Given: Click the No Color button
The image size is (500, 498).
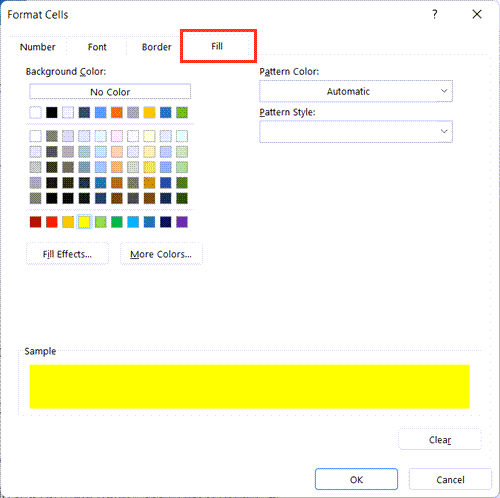Looking at the screenshot, I should coord(110,91).
